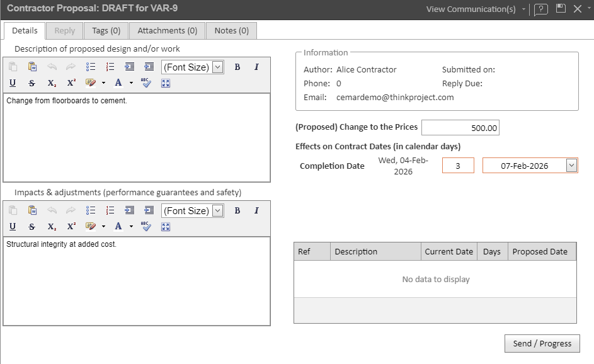Insert bulleted list in the Description editor
The width and height of the screenshot is (594, 364).
click(91, 67)
